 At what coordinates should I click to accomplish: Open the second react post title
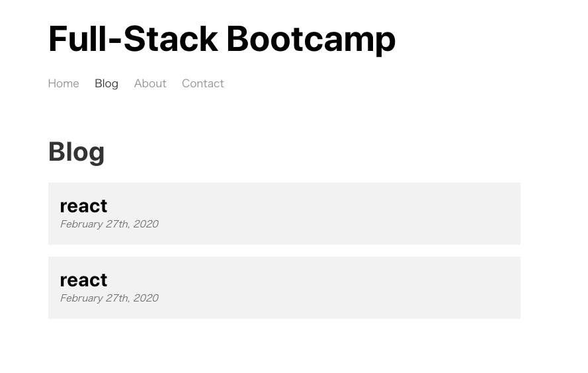point(83,280)
